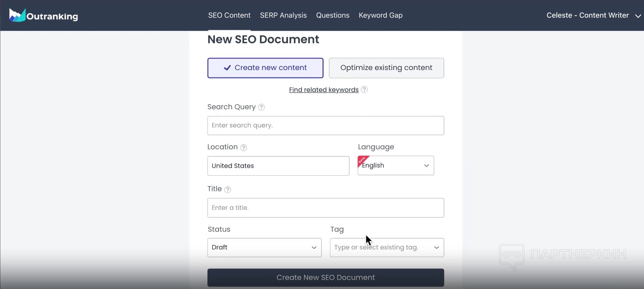Click Location help question mark icon
The height and width of the screenshot is (289, 644).
(244, 148)
